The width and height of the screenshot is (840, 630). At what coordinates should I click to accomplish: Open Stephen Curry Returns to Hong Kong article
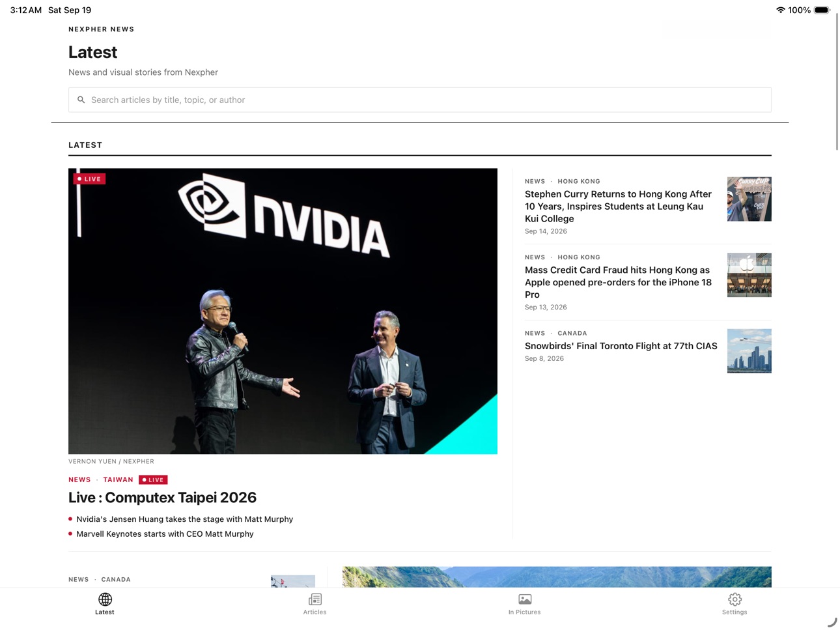[x=619, y=207]
